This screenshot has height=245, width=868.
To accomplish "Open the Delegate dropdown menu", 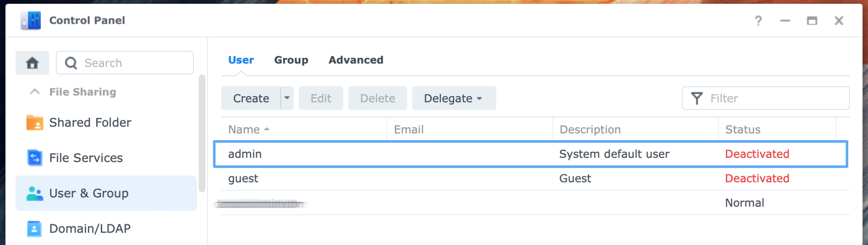I will (453, 98).
